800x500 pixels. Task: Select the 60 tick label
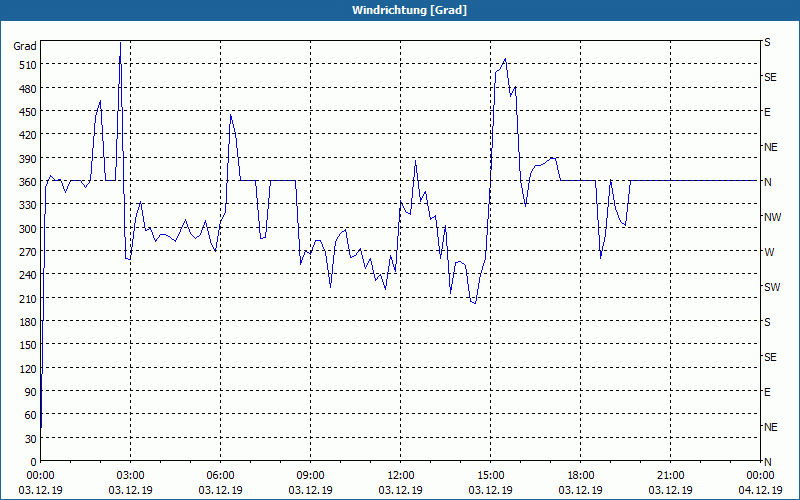coord(30,415)
